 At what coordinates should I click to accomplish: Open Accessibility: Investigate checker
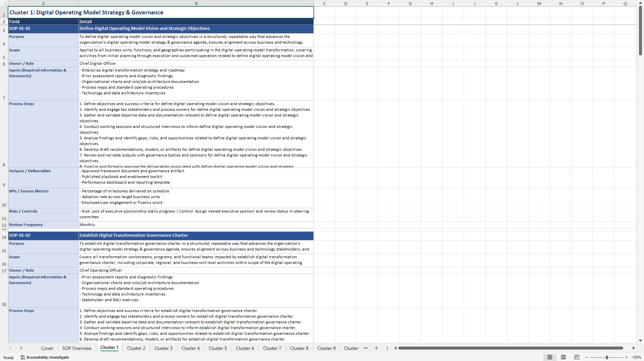click(x=45, y=357)
